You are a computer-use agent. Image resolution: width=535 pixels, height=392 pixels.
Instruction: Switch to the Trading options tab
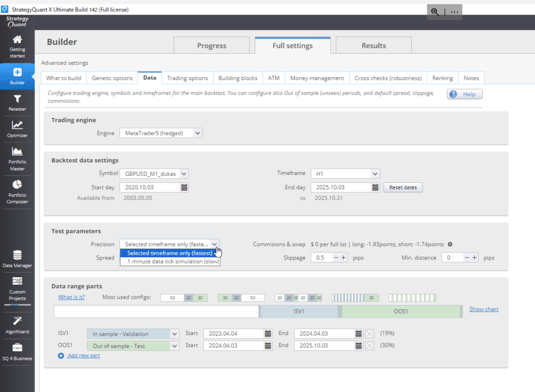pyautogui.click(x=187, y=78)
